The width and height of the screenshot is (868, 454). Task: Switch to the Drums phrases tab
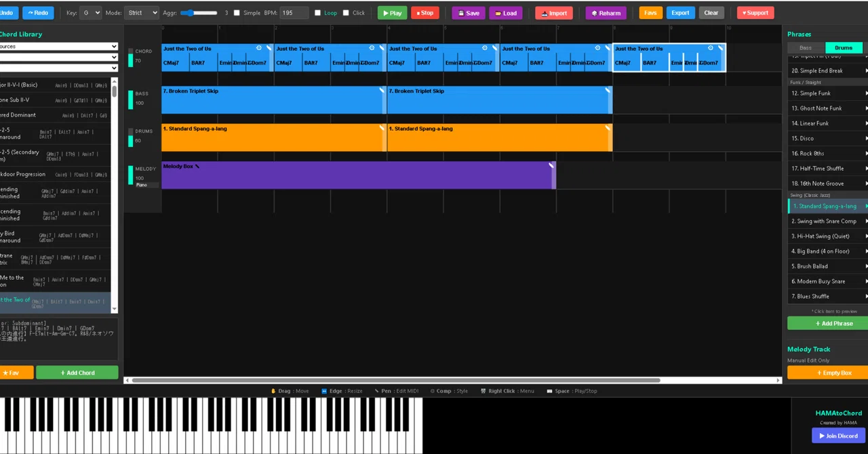(x=844, y=47)
